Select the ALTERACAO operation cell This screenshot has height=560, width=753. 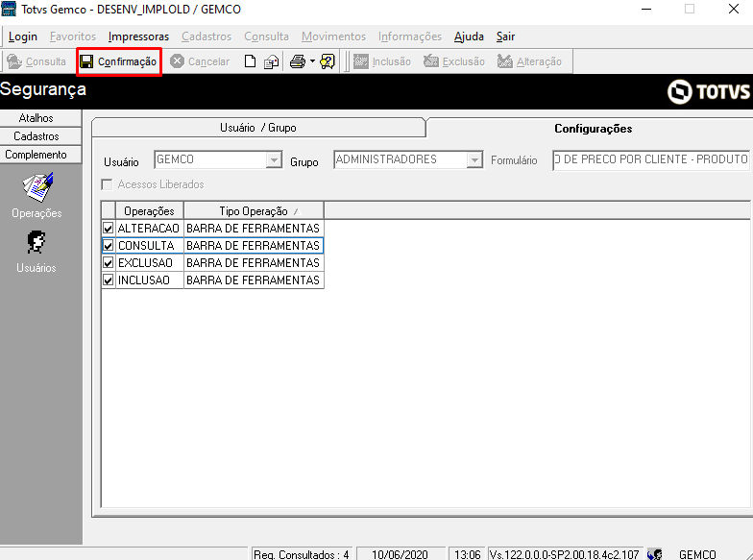pyautogui.click(x=149, y=229)
